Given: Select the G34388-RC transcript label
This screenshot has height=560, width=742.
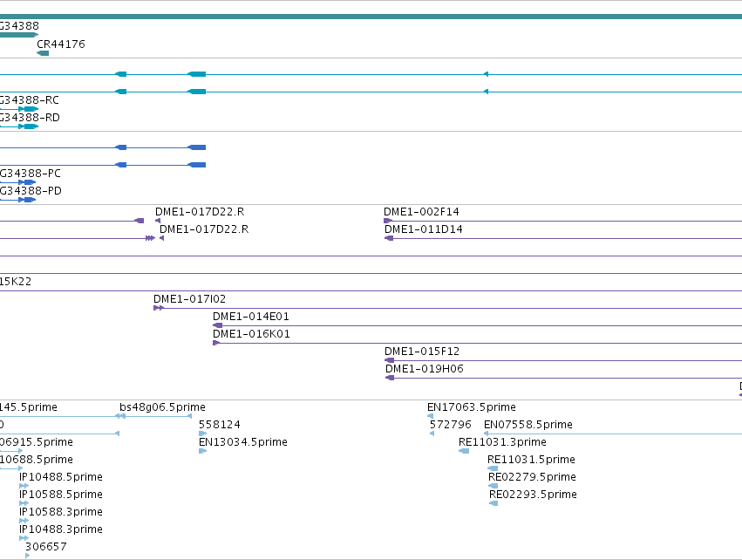Looking at the screenshot, I should (30, 100).
